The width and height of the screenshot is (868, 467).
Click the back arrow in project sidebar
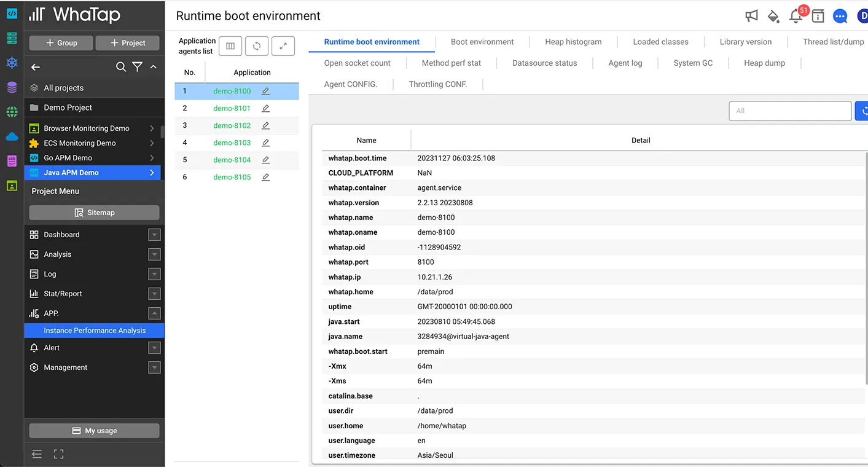click(x=36, y=67)
